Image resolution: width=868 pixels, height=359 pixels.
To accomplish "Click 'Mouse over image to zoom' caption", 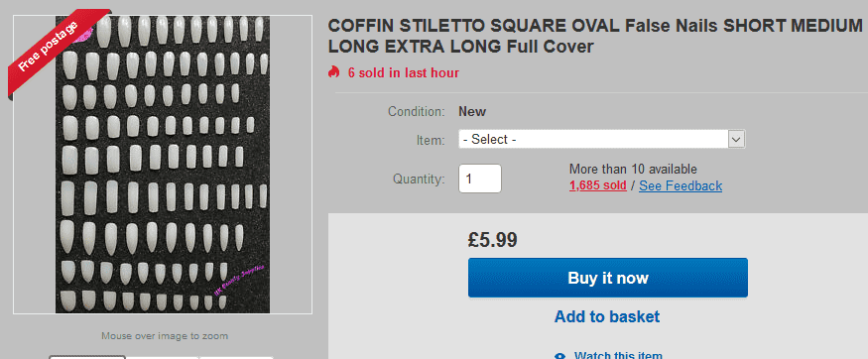I will click(165, 336).
